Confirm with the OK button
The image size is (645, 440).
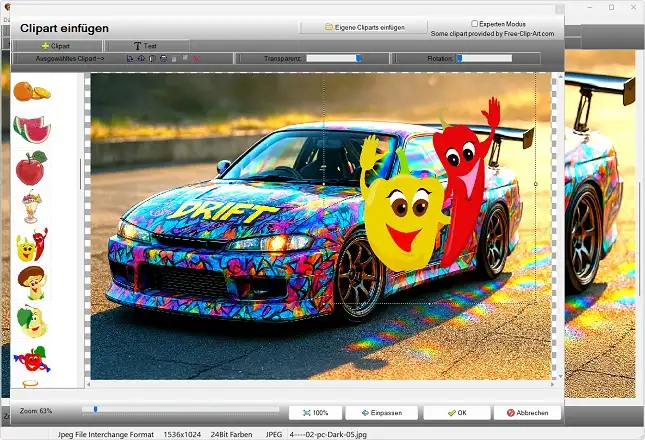click(456, 412)
